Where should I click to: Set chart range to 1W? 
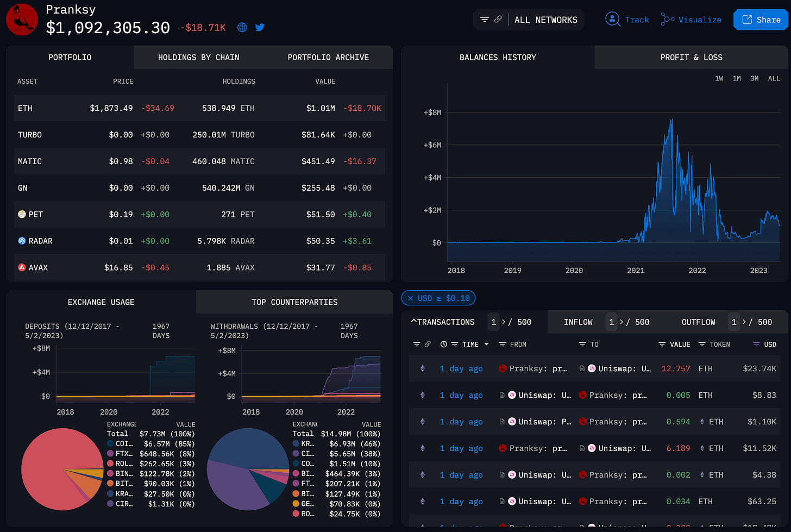[719, 78]
